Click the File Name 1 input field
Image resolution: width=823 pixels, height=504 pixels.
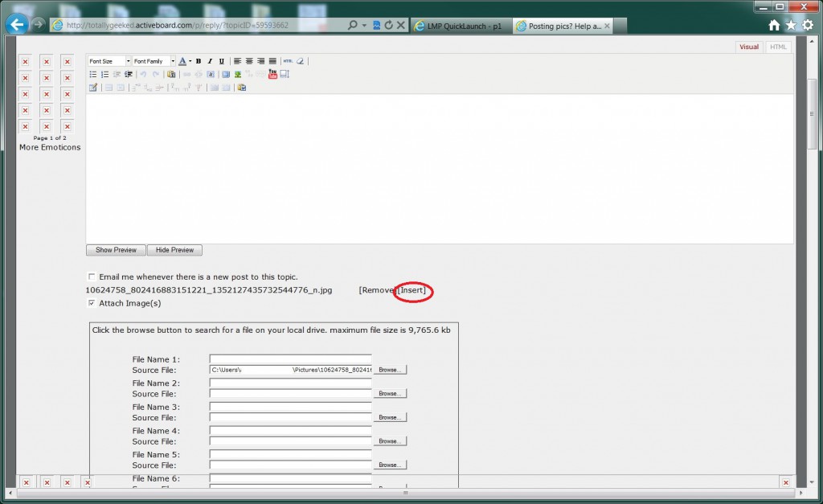(290, 359)
